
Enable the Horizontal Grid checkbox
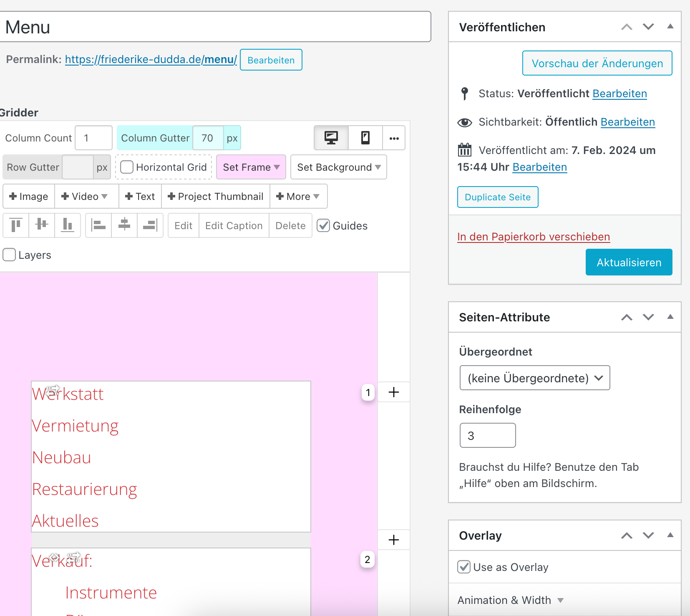coord(127,167)
